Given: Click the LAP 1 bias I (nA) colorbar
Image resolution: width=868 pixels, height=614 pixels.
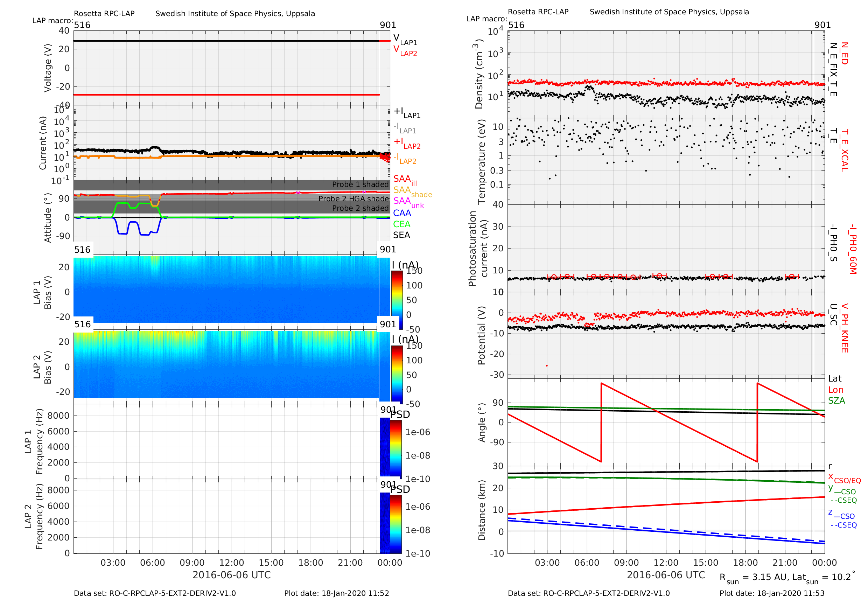Looking at the screenshot, I should [397, 300].
